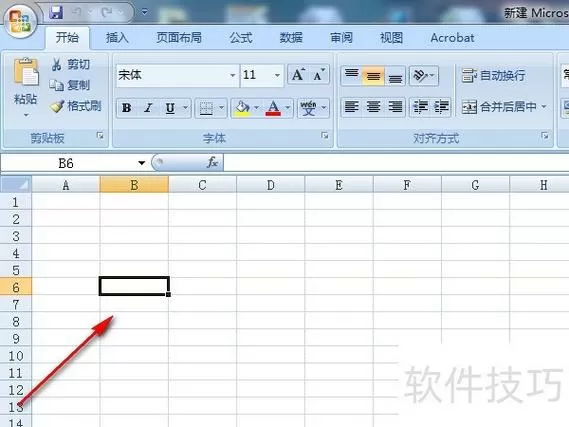This screenshot has height=427, width=569.
Task: Activate the 格式刷 format painter
Action: click(x=76, y=106)
